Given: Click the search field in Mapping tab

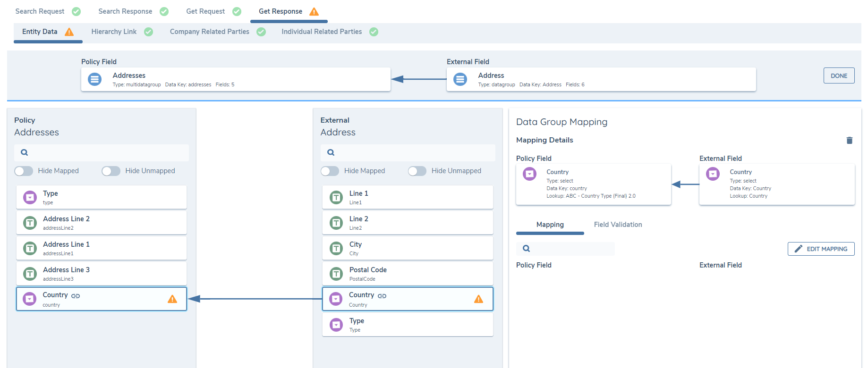Looking at the screenshot, I should [x=571, y=249].
